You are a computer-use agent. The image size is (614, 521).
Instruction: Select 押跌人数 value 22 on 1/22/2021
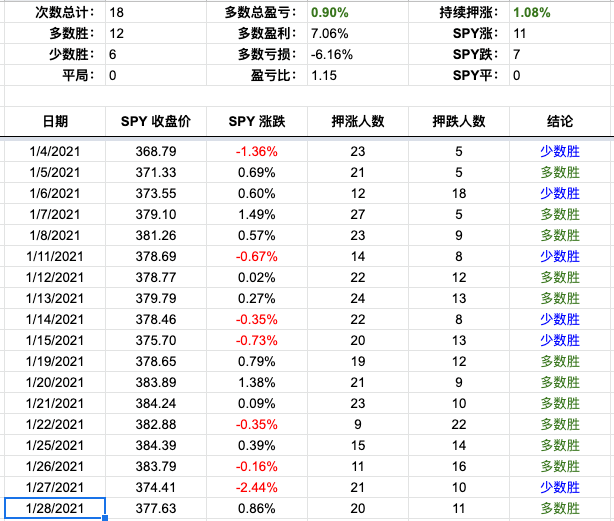[x=459, y=424]
